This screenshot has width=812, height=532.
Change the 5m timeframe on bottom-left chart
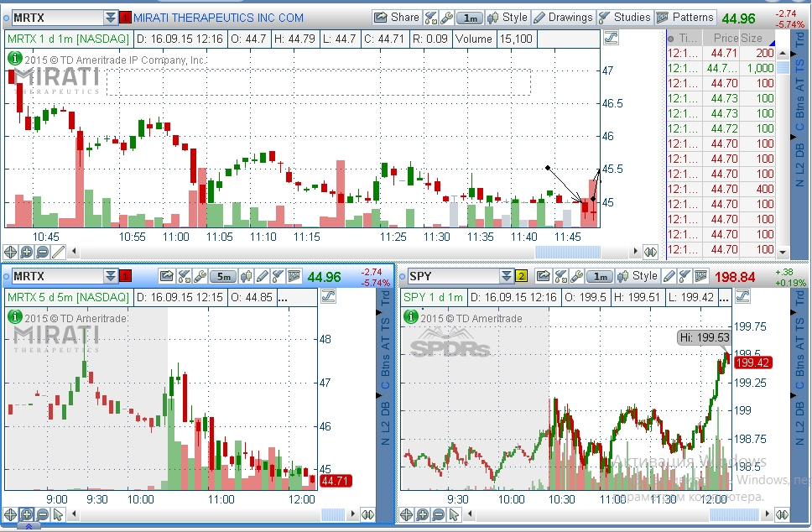click(x=223, y=277)
